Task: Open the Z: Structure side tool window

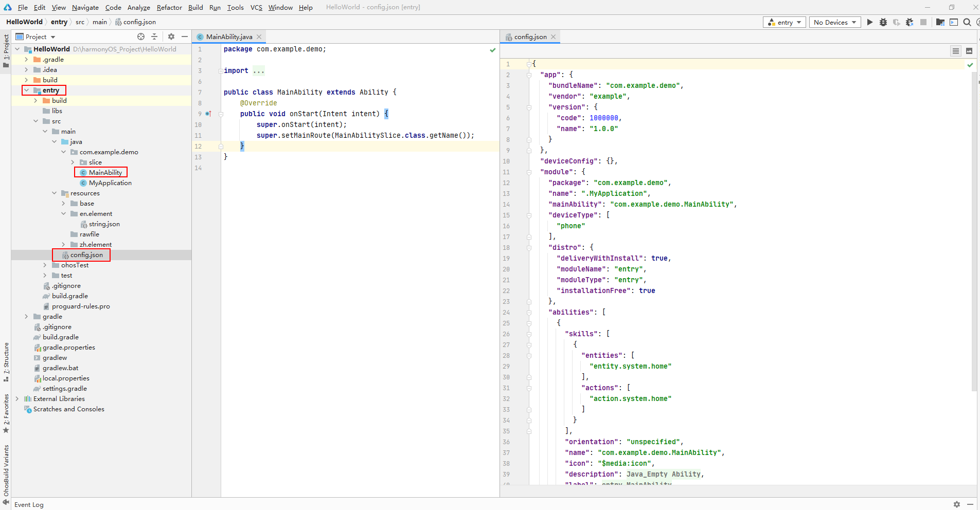Action: pyautogui.click(x=6, y=362)
